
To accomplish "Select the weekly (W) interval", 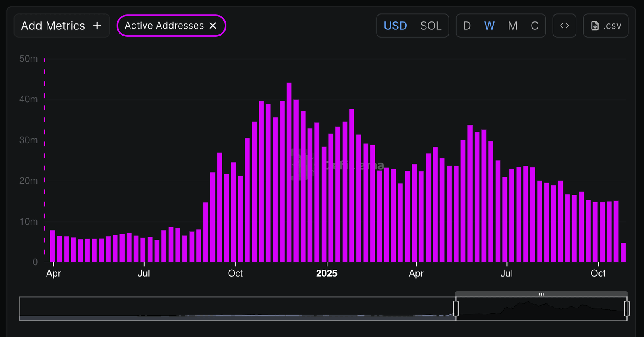I will click(489, 26).
